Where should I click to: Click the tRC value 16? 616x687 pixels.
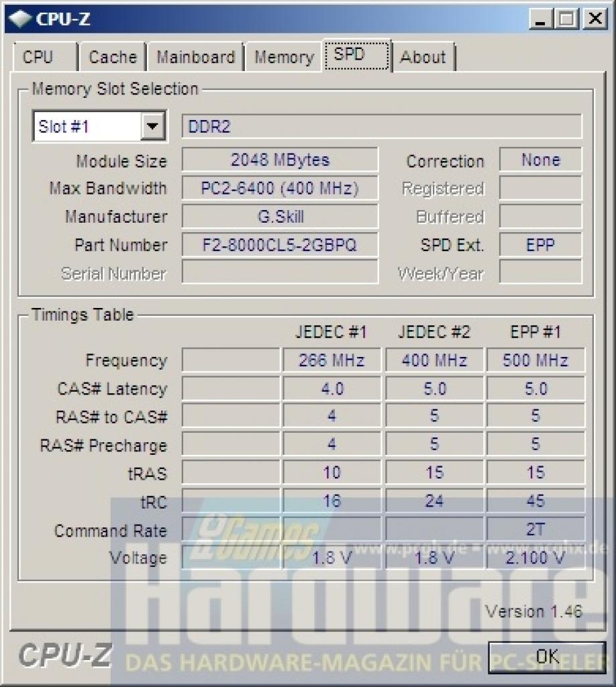331,500
